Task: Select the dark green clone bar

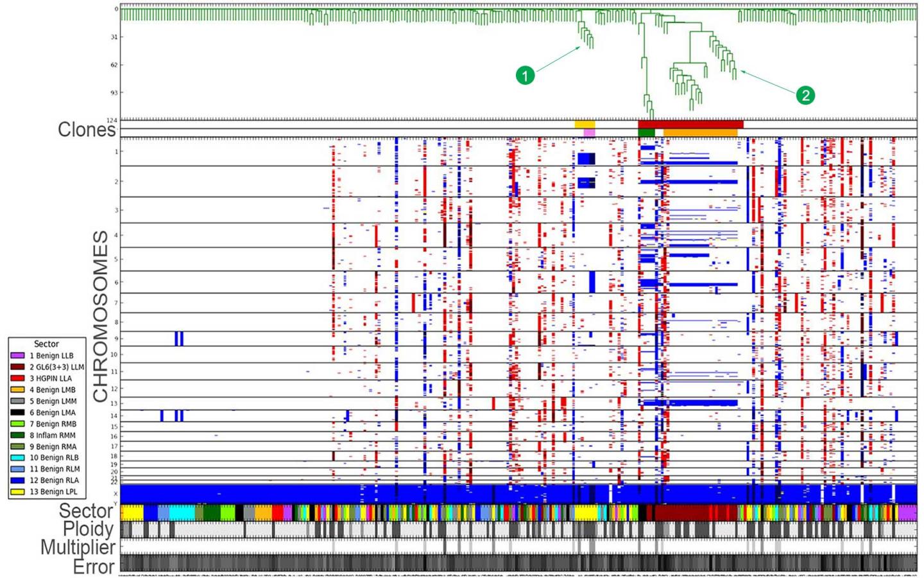Action: [x=646, y=132]
